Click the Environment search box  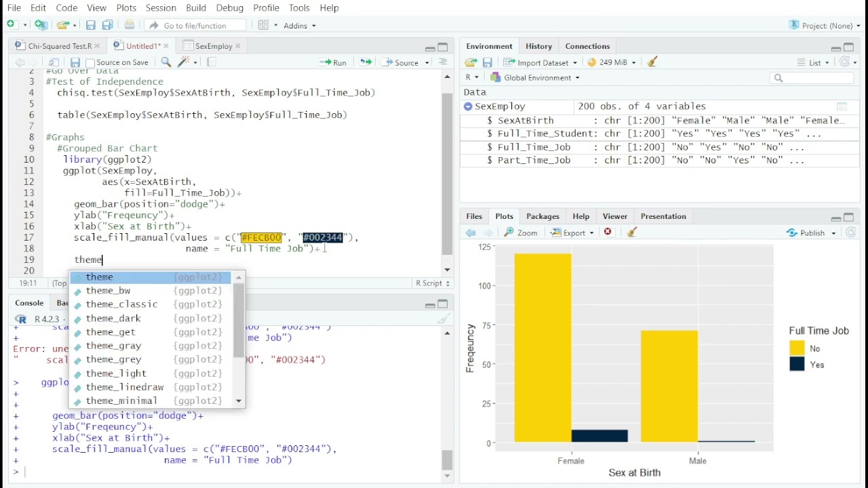pyautogui.click(x=812, y=78)
